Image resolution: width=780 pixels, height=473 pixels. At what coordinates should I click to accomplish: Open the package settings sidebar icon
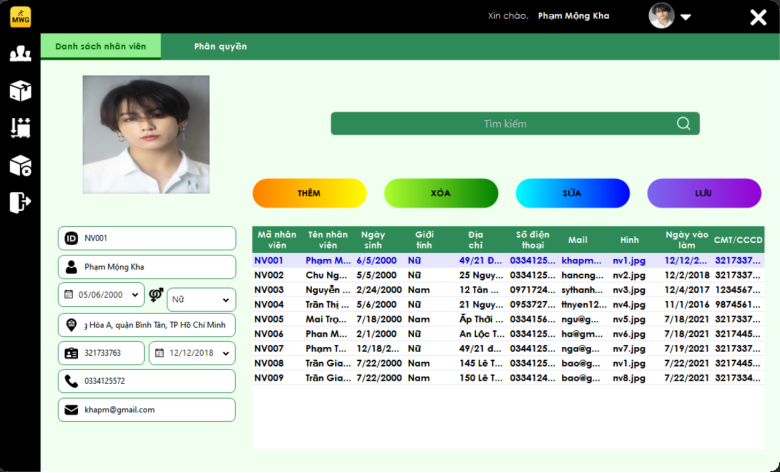pyautogui.click(x=20, y=166)
